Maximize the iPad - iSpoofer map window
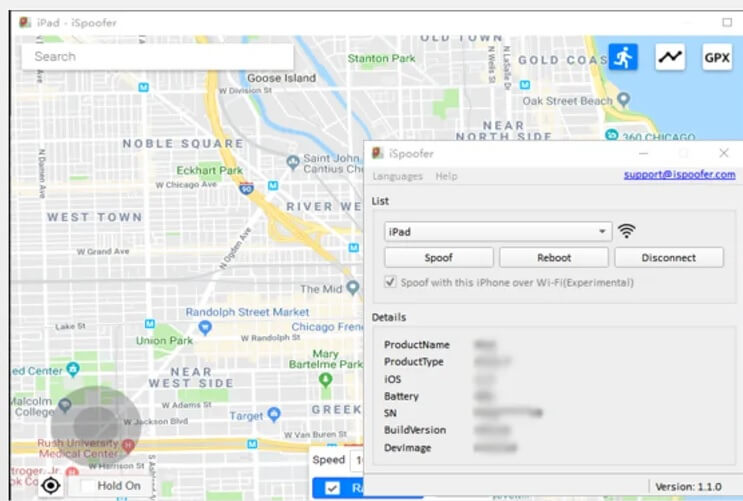Screen dimensions: 743x501 727,22
